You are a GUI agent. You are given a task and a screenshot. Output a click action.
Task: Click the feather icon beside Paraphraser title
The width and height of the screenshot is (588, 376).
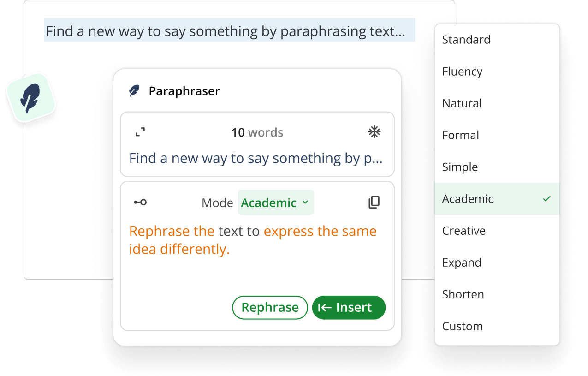134,91
